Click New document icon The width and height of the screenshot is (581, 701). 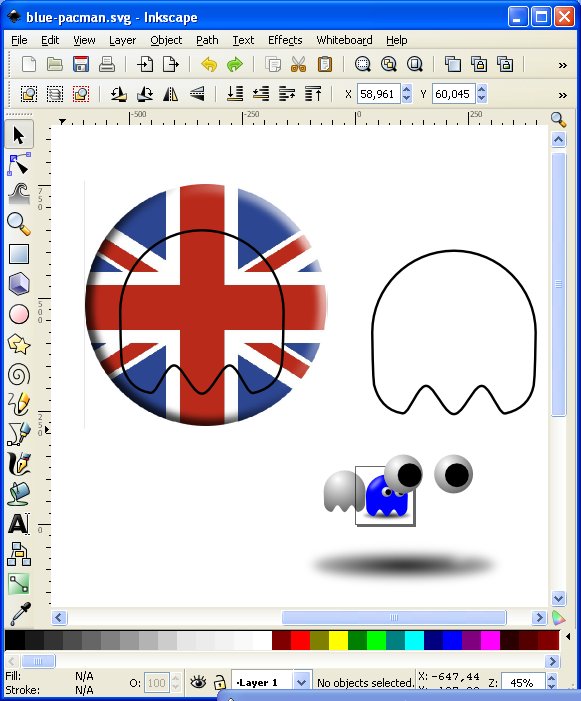29,64
